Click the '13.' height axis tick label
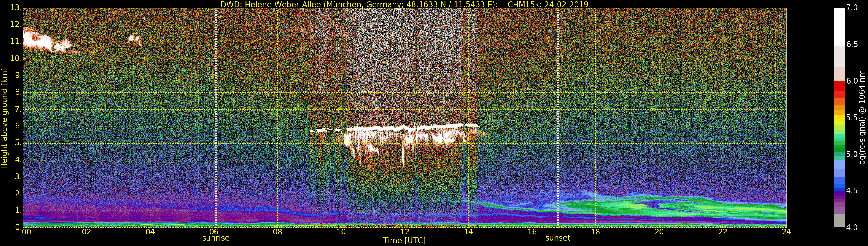This screenshot has height=246, width=868. [x=16, y=8]
